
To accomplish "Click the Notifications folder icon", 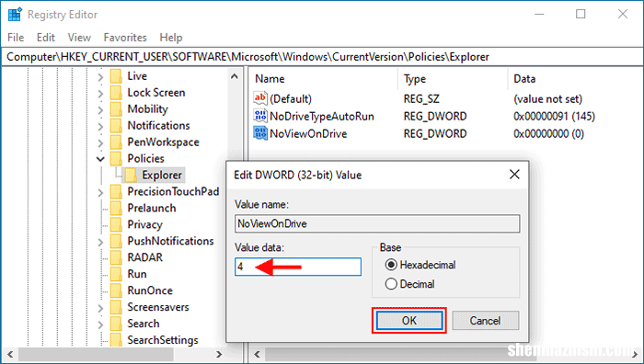I will tap(116, 126).
